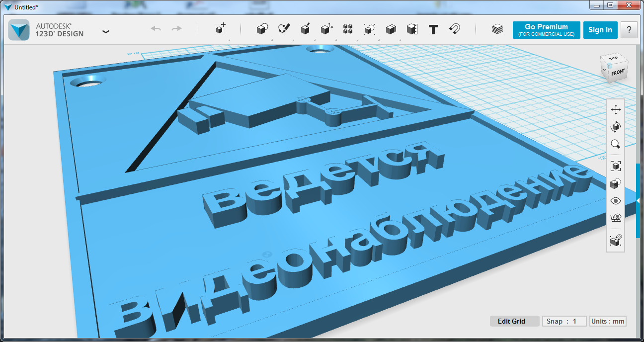Viewport: 644px width, 342px height.
Task: Select the Orbit navigation tool
Action: [616, 127]
